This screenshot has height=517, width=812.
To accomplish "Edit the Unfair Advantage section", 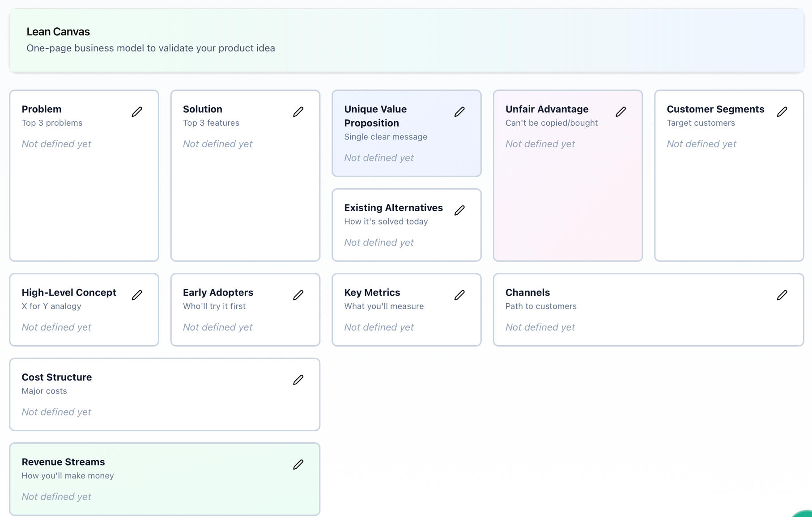I will pos(621,111).
